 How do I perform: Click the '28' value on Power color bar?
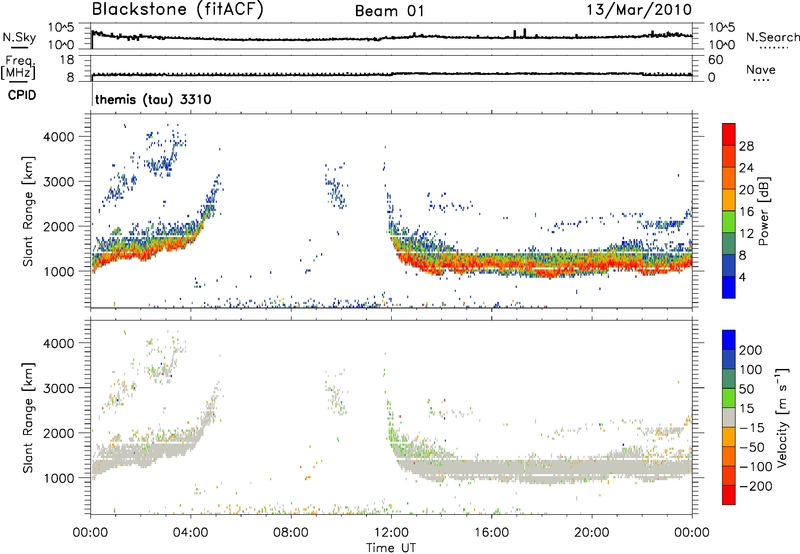pos(746,146)
